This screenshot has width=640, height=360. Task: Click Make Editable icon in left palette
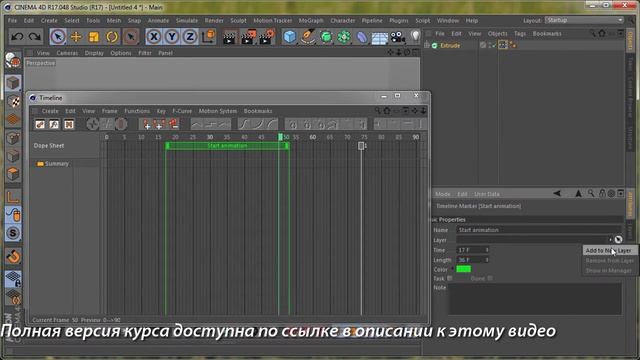coord(13,61)
